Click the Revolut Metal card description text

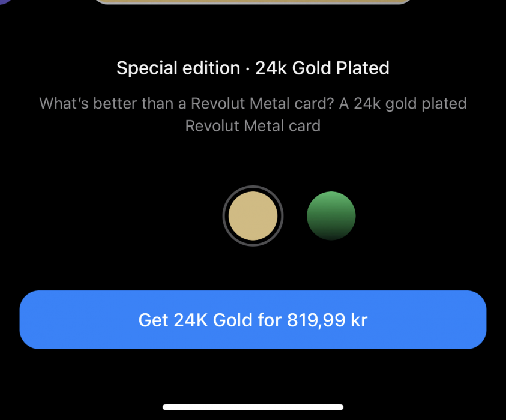253,115
